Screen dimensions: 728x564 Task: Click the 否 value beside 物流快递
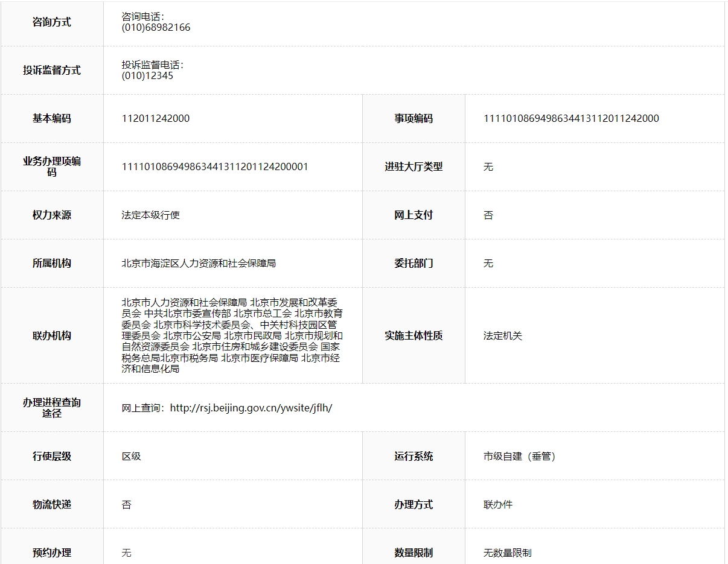(x=127, y=505)
